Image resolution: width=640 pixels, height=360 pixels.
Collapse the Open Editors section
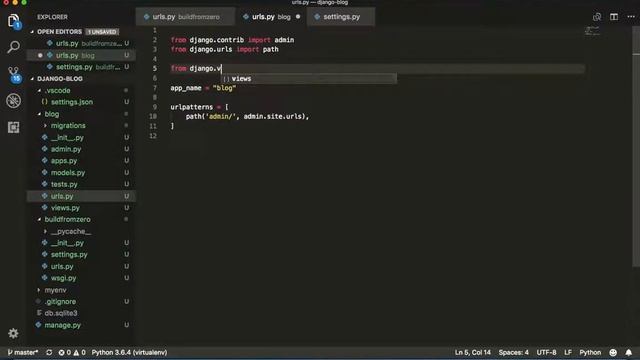tap(59, 31)
